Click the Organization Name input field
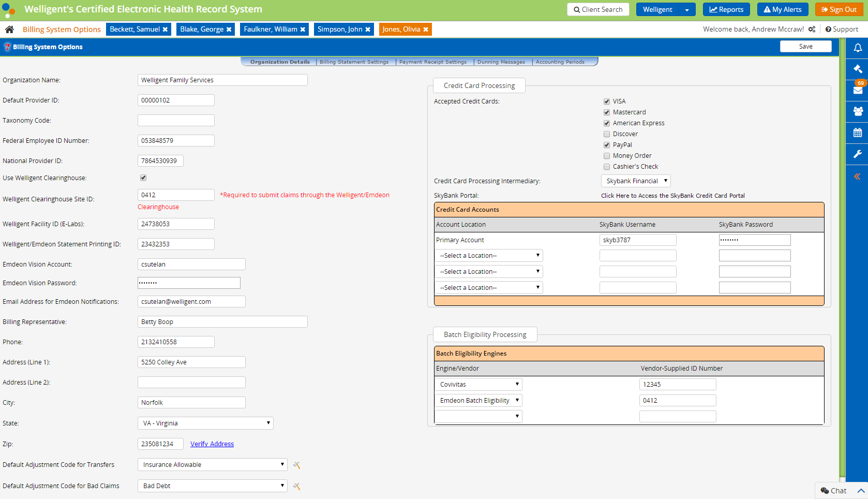The image size is (868, 499). pyautogui.click(x=222, y=80)
